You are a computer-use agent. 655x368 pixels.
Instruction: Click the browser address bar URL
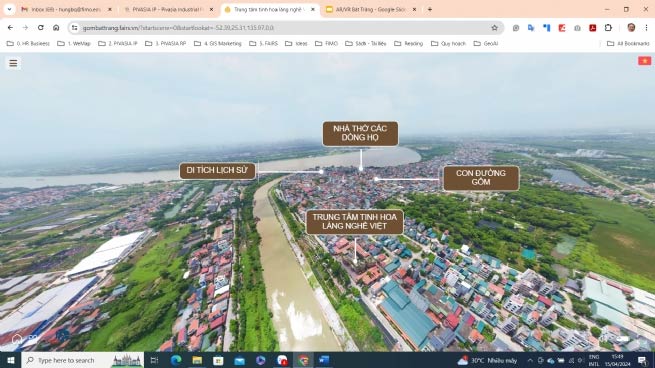tap(178, 28)
